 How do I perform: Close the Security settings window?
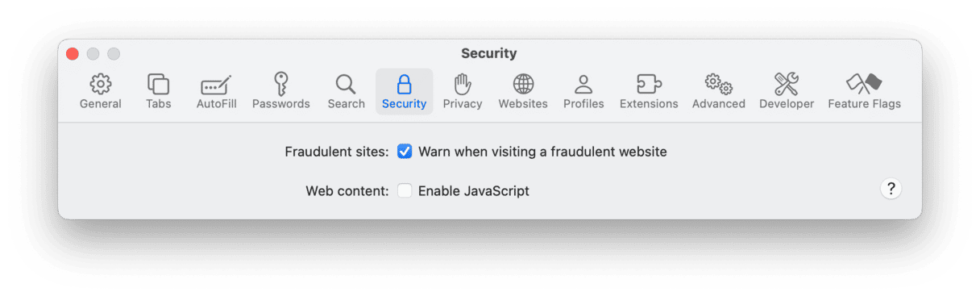[73, 54]
